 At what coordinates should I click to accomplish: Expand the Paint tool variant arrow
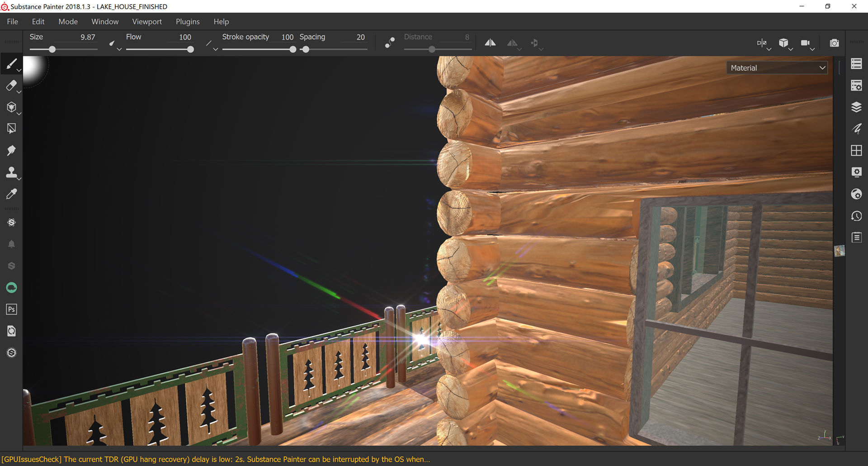tap(19, 71)
